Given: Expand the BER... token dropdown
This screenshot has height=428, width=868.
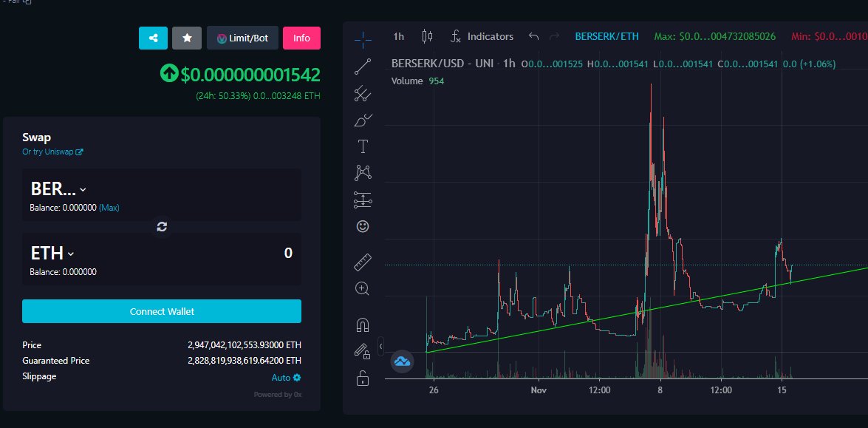Looking at the screenshot, I should [58, 189].
